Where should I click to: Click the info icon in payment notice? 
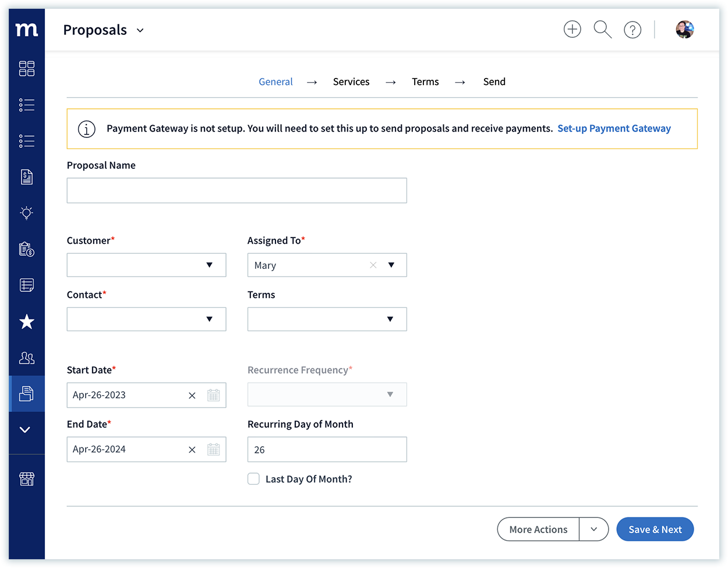pyautogui.click(x=87, y=129)
